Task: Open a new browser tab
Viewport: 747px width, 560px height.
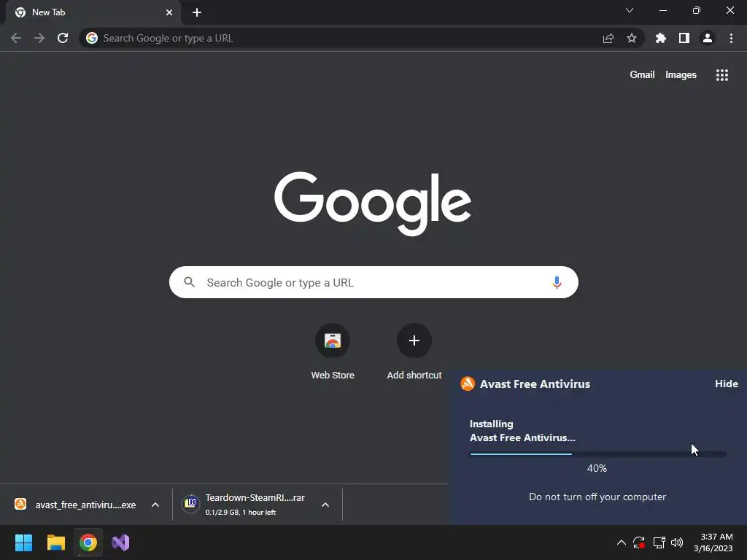Action: [x=197, y=12]
